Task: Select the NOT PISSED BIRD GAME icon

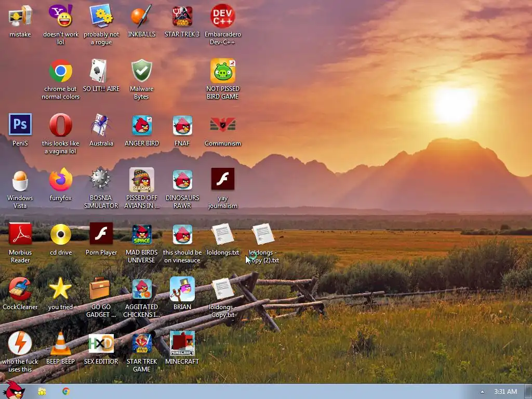Action: point(222,71)
